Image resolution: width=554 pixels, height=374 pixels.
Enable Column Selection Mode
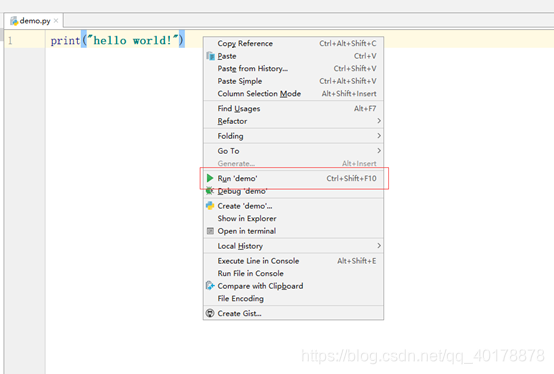(x=293, y=94)
